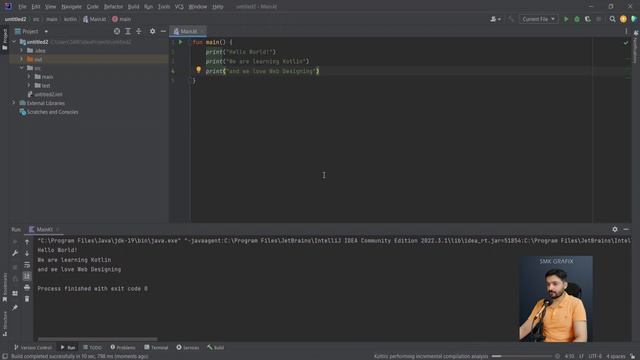Restore Layout icon in Run panel
Screen dimensions: 640x360
pyautogui.click(x=15, y=293)
